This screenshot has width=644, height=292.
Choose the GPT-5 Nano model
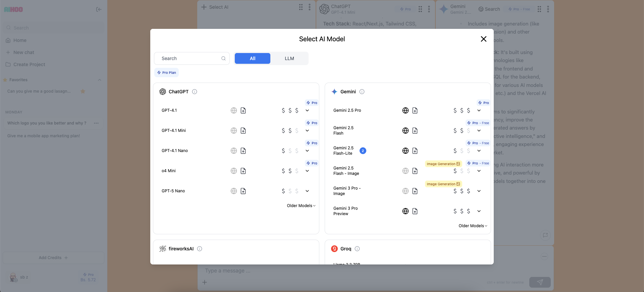(173, 191)
